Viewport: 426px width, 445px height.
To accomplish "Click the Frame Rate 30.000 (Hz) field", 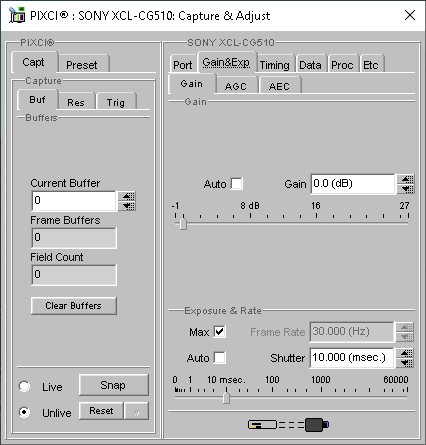I will pos(352,332).
